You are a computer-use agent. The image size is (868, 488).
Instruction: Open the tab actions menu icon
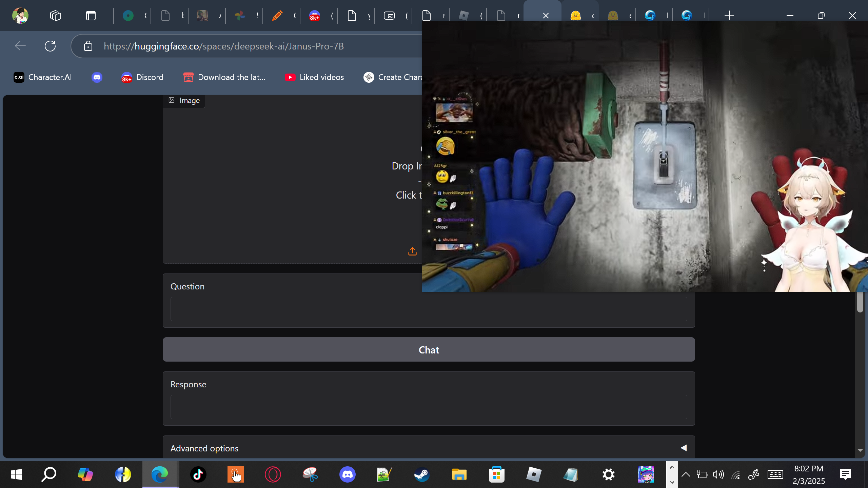tap(91, 16)
